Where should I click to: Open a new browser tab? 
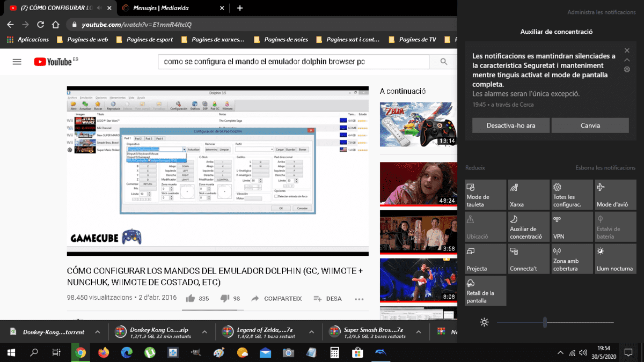tap(239, 8)
